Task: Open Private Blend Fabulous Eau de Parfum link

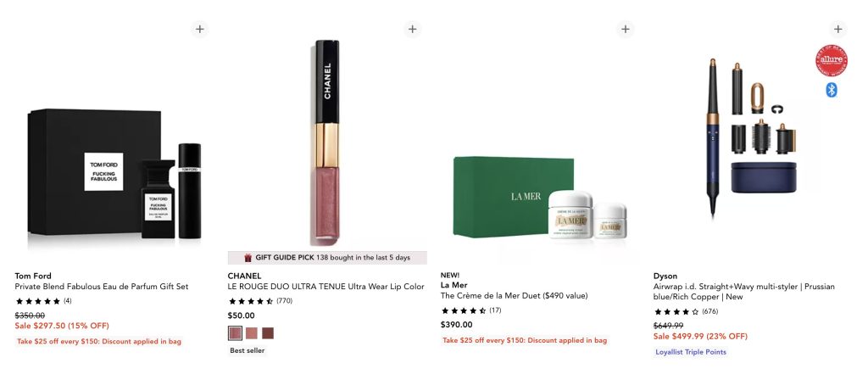Action: (x=102, y=287)
